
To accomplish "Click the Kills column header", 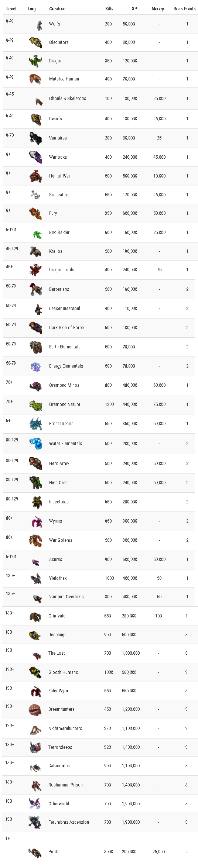I will [109, 8].
